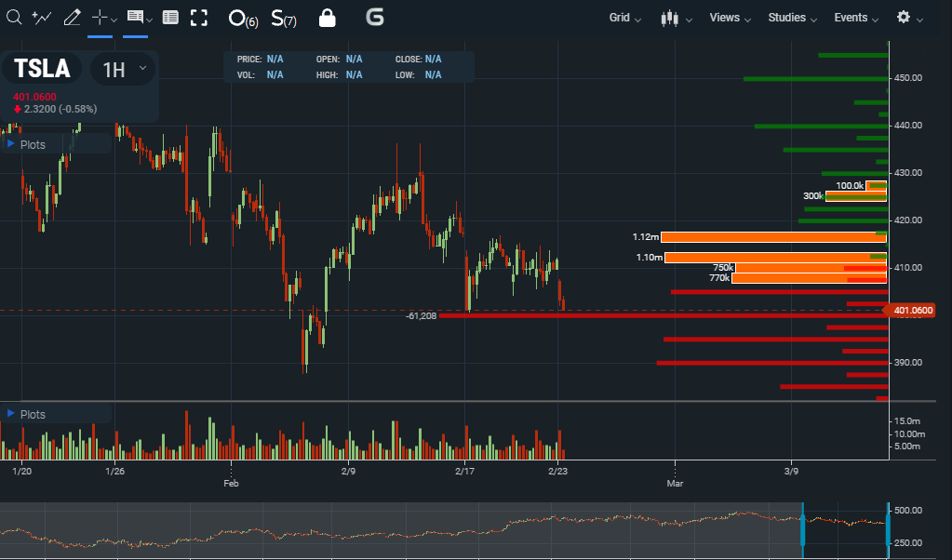This screenshot has width=952, height=560.
Task: Click the 1.10m orange volume bar
Action: pyautogui.click(x=775, y=258)
